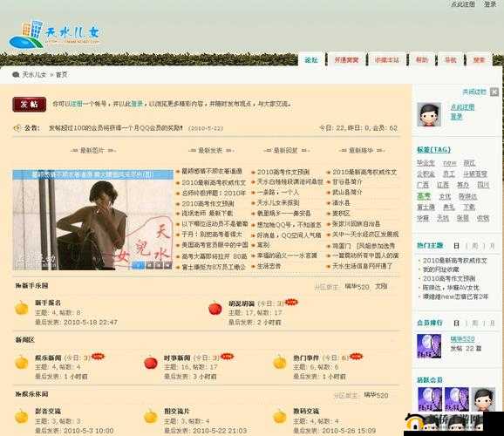The width and height of the screenshot is (504, 436).
Task: Open the slideshow featured photo
Action: coord(93,220)
